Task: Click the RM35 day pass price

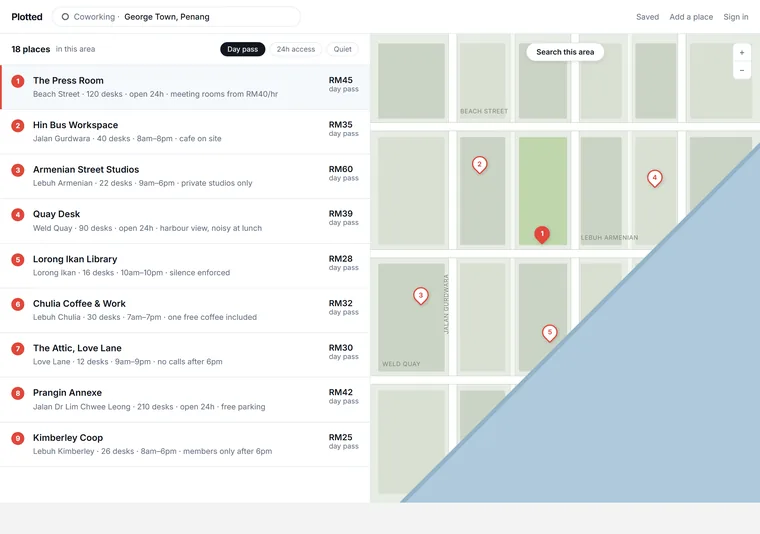Action: pyautogui.click(x=344, y=128)
